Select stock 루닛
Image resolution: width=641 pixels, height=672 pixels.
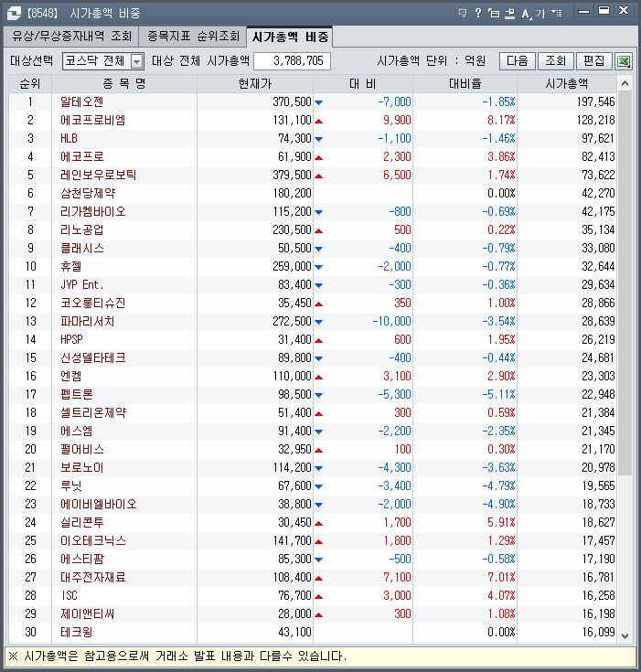(70, 486)
